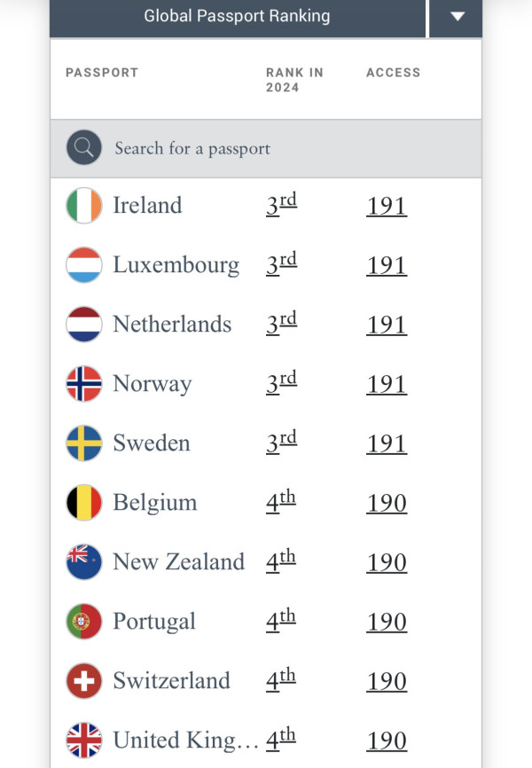Click the magnifying glass search icon
Viewport: 532px width, 768px height.
pos(84,148)
